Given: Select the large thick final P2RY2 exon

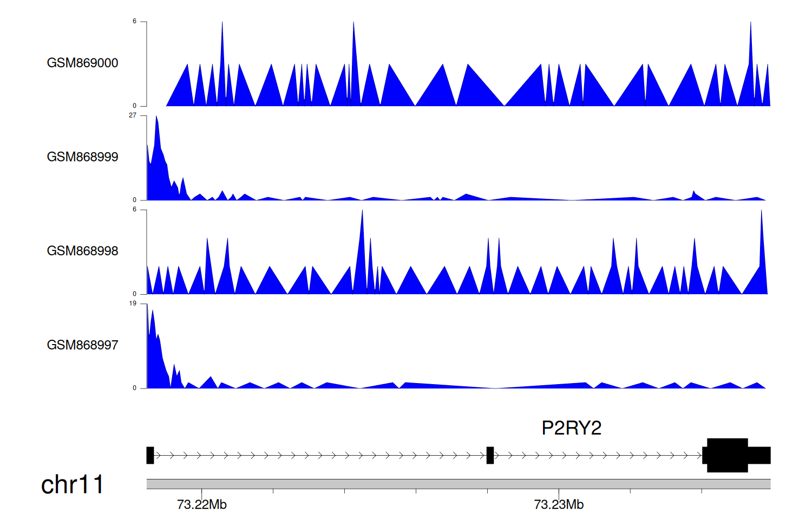Looking at the screenshot, I should coord(727,455).
